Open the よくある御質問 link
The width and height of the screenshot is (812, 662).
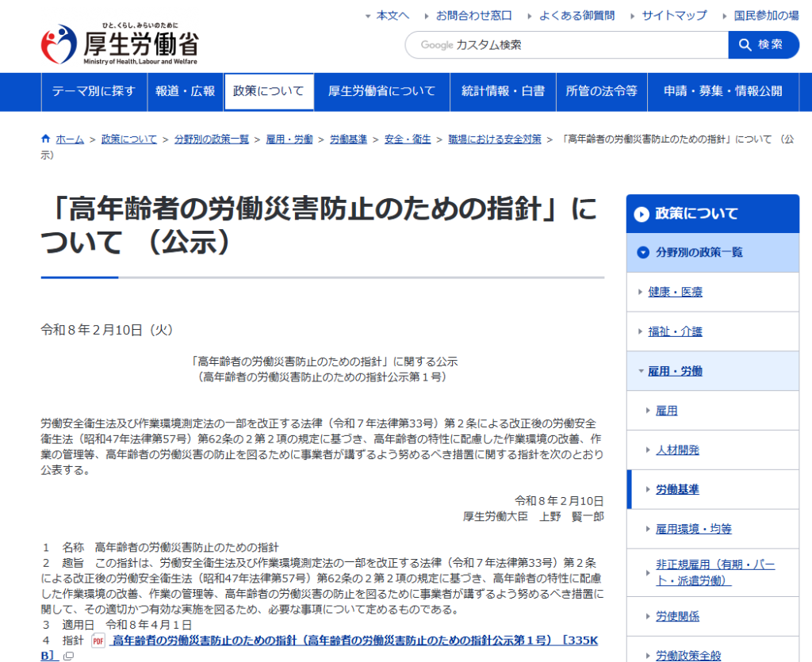click(x=577, y=14)
